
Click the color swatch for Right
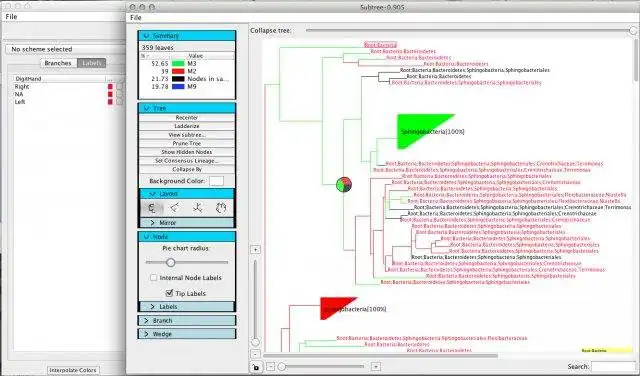(x=110, y=87)
